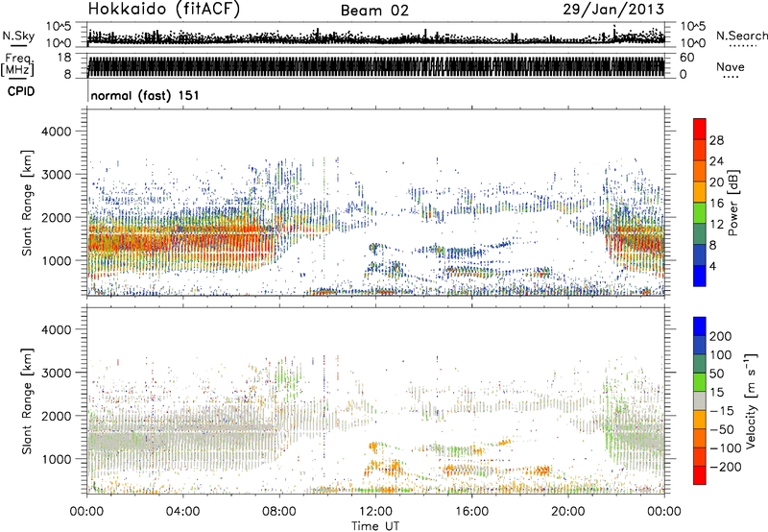Click the Velocity [m s-1] colorbar label
The image size is (768, 532).
point(750,400)
